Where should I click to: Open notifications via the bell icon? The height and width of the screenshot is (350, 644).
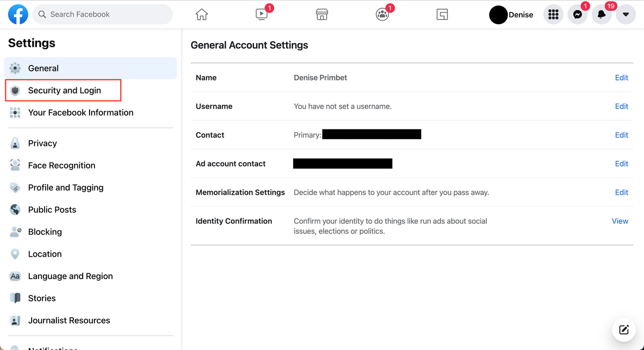click(601, 14)
